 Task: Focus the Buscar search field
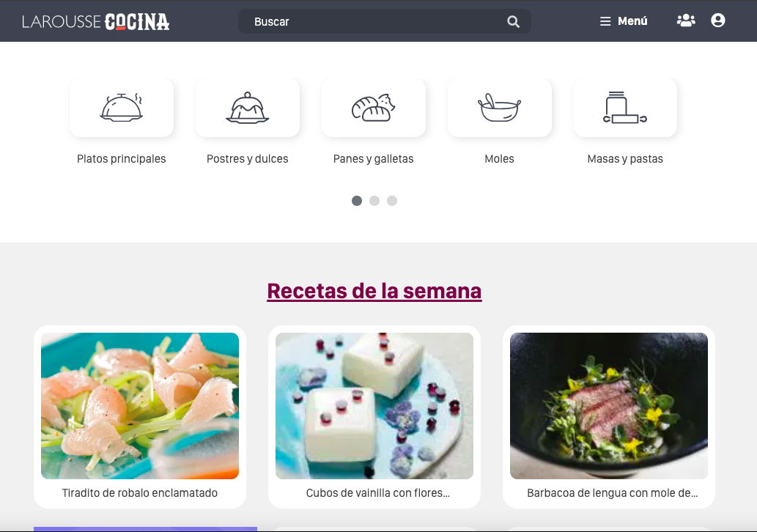[384, 22]
